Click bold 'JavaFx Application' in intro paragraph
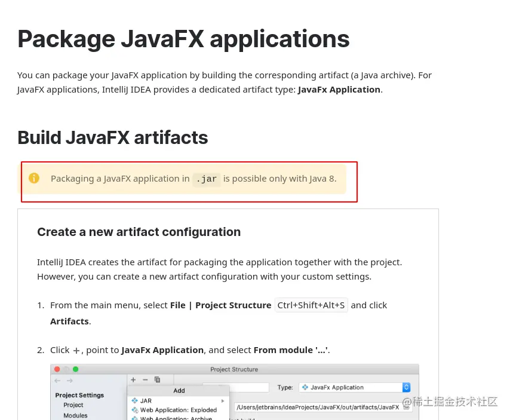Image resolution: width=510 pixels, height=420 pixels. (339, 90)
